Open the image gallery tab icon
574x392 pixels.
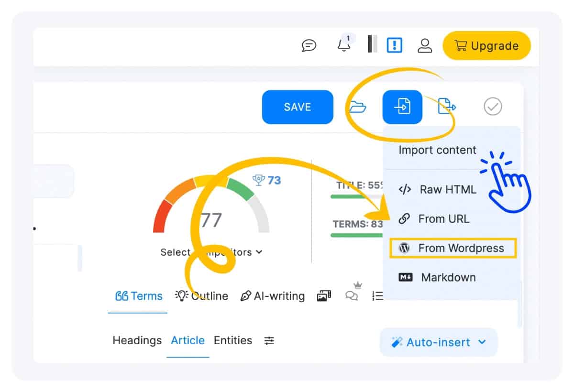pyautogui.click(x=324, y=296)
